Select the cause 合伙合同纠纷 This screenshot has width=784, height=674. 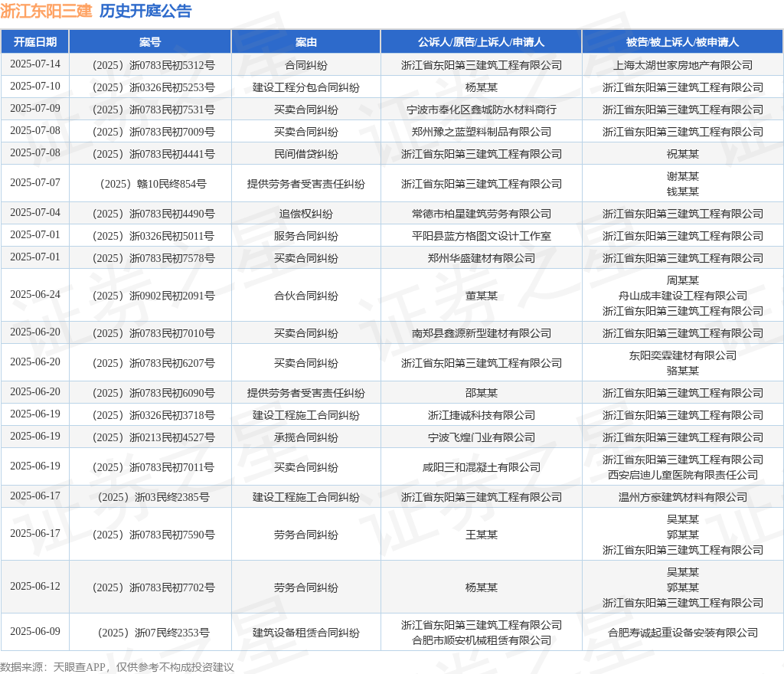click(x=306, y=296)
